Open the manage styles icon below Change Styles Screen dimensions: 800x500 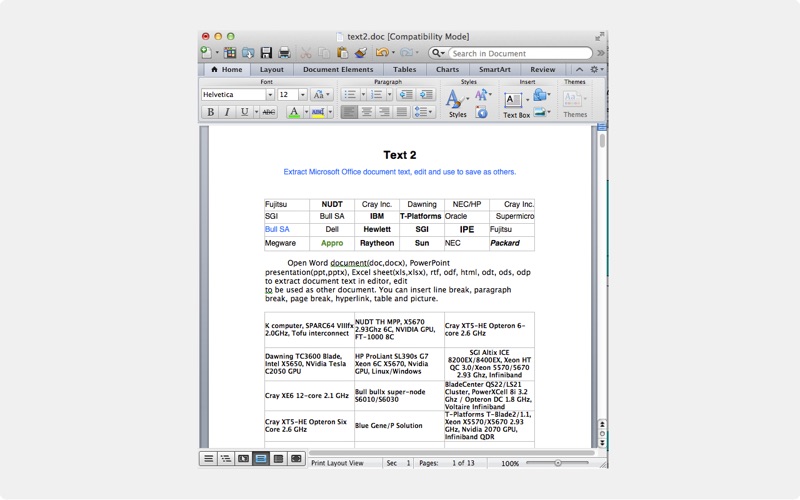pyautogui.click(x=482, y=112)
